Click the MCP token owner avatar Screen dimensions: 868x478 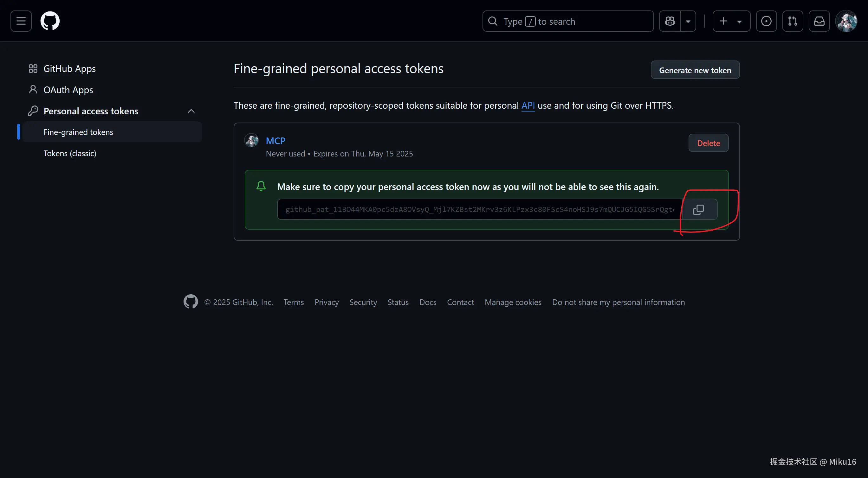[251, 141]
